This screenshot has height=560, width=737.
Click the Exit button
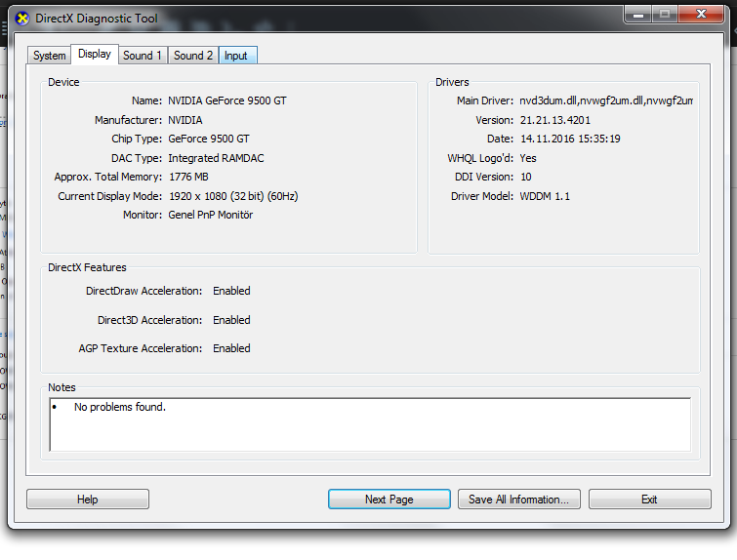tap(649, 499)
